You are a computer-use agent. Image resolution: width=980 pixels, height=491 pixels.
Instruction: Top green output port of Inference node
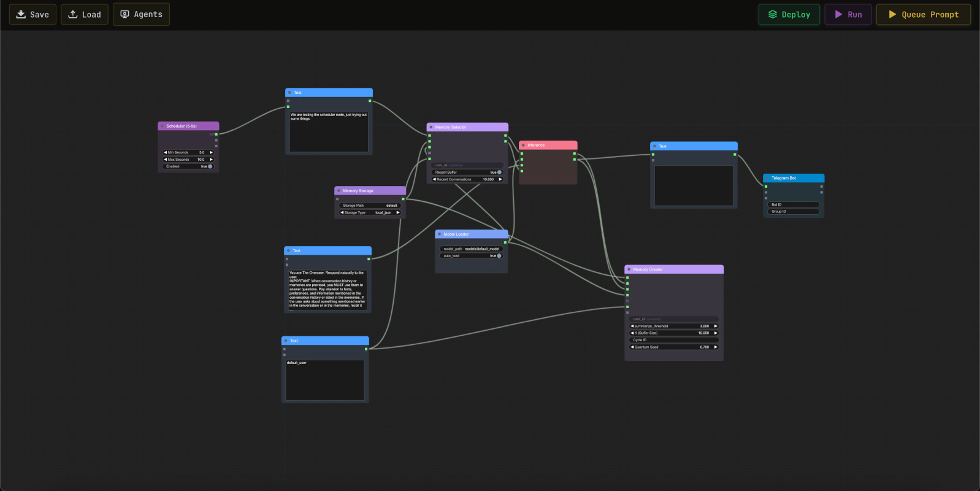coord(575,153)
